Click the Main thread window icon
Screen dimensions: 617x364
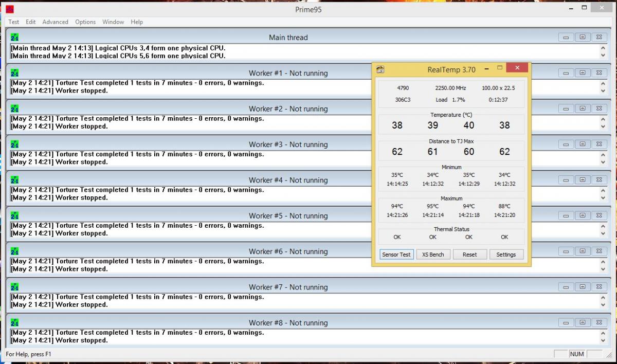(15, 38)
